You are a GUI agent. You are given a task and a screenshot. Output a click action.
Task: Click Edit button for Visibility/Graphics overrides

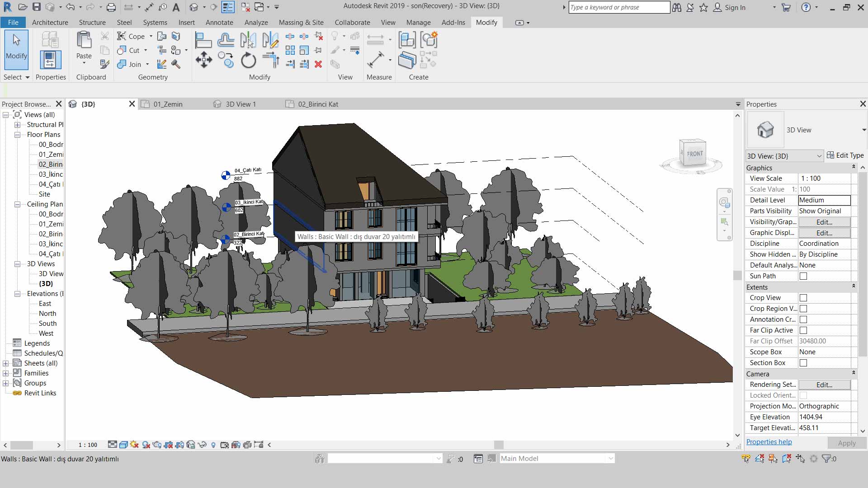(824, 222)
